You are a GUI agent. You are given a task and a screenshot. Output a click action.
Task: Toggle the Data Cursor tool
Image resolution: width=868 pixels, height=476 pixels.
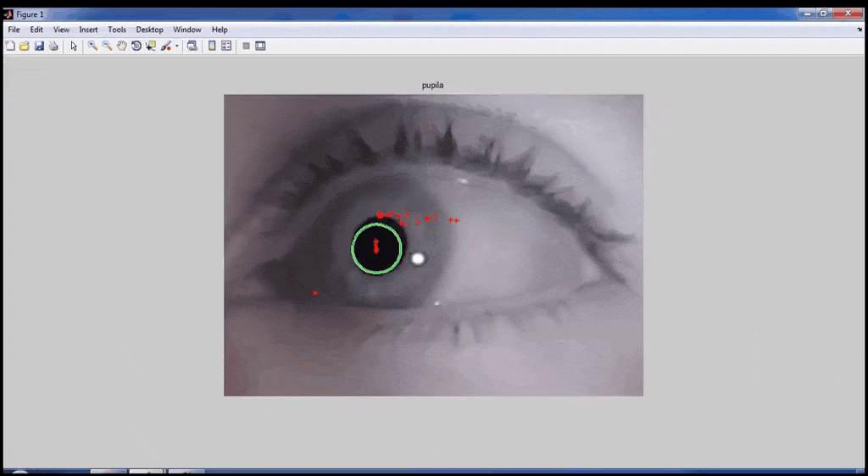[x=150, y=46]
